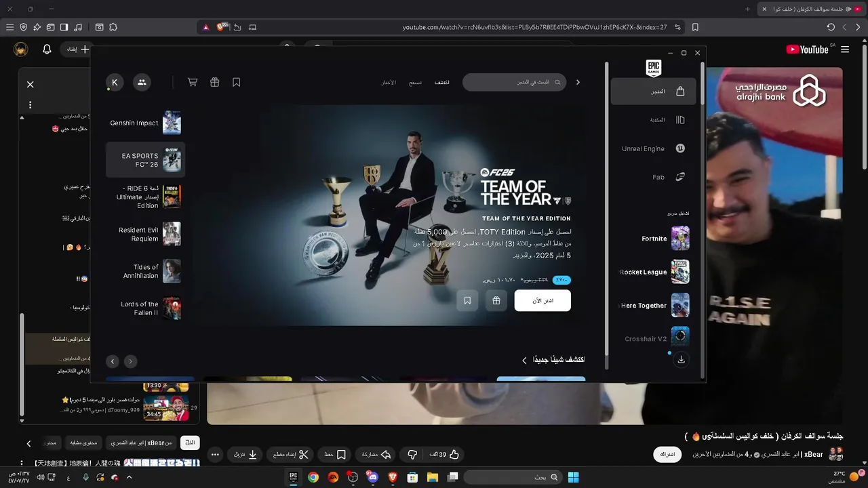
Task: Select Tides of Annihilation featured item
Action: point(145,271)
